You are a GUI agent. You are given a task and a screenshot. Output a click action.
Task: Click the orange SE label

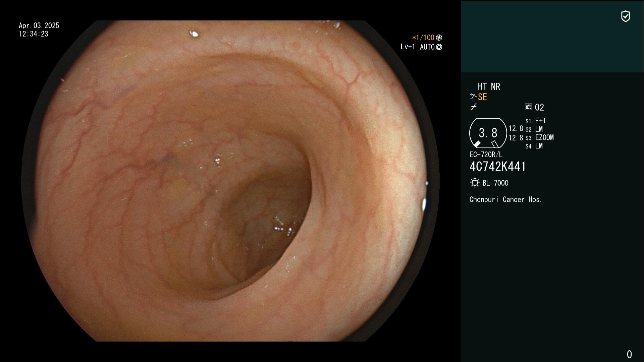482,97
